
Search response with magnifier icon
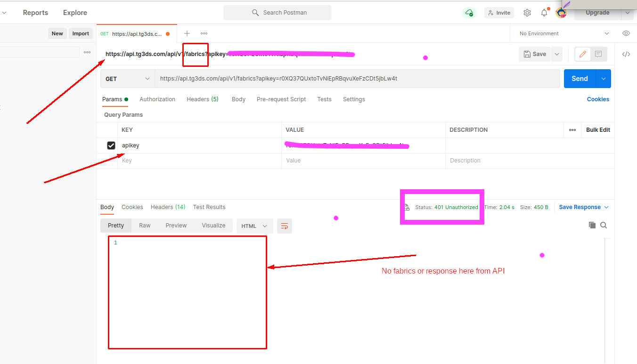pos(604,225)
